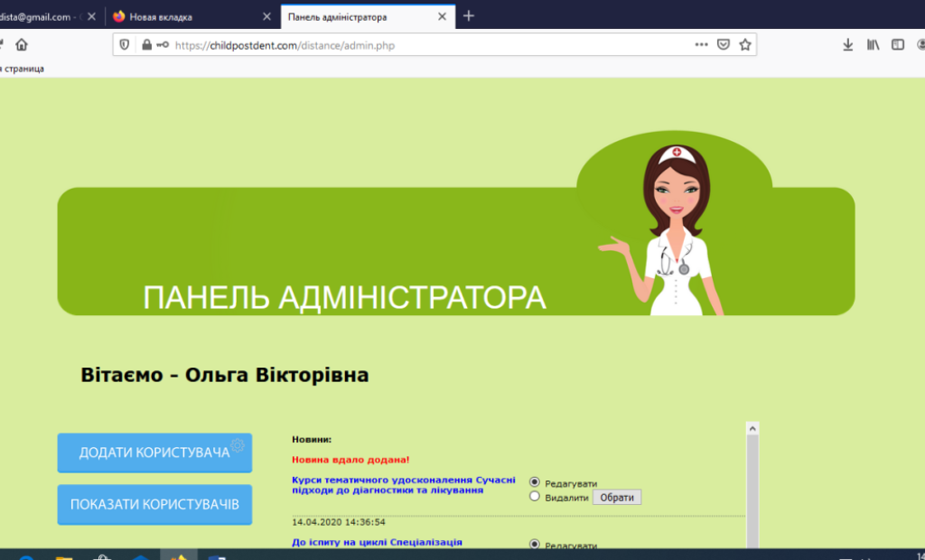
Task: Open the page actions ••• menu
Action: (701, 43)
